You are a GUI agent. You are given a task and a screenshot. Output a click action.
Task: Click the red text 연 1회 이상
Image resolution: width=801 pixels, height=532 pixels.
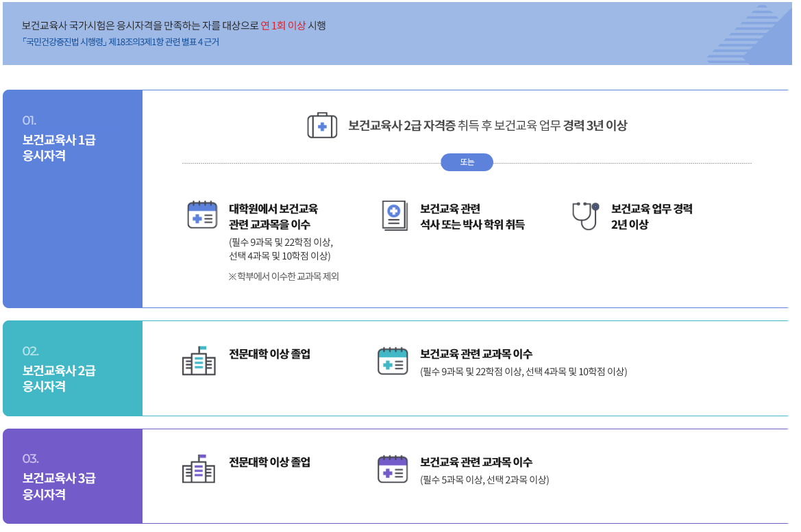(x=283, y=25)
